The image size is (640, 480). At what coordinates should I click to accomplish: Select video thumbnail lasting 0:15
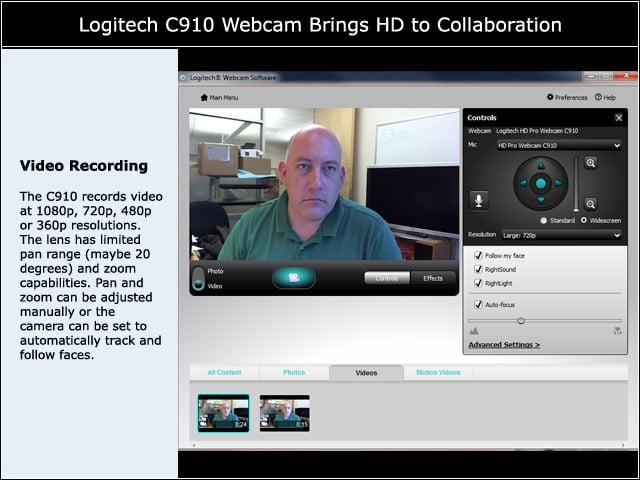(285, 413)
